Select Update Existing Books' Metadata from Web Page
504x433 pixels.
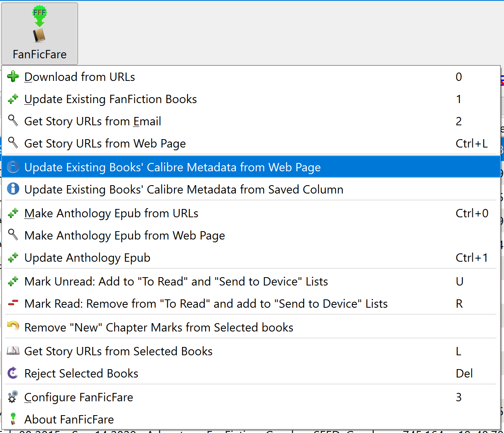(x=172, y=167)
